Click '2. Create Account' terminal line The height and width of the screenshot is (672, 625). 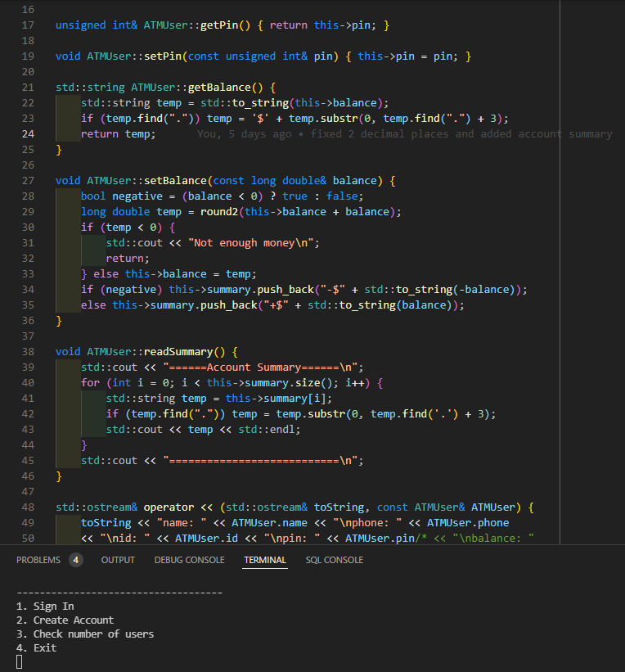click(x=65, y=620)
